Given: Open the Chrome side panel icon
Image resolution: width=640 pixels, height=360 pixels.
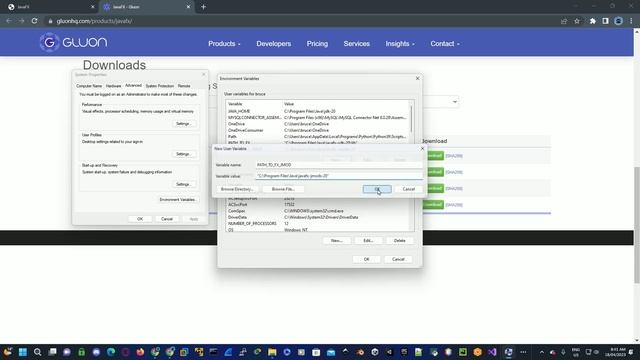Looking at the screenshot, I should coord(605,21).
